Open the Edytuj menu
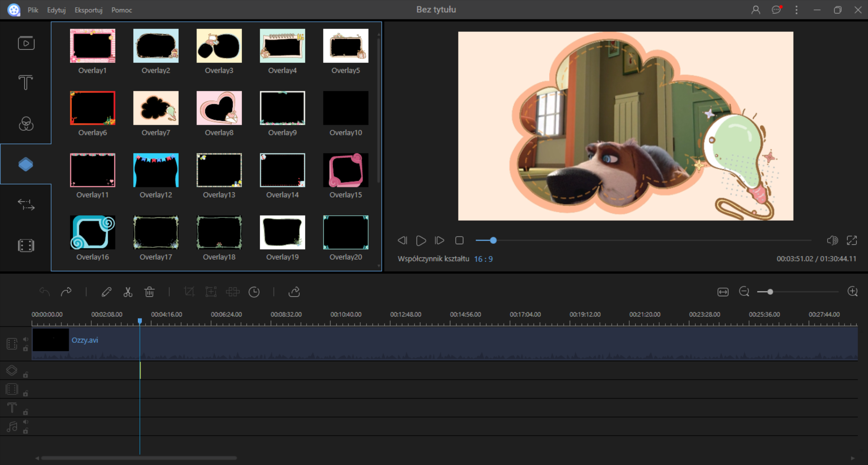The height and width of the screenshot is (465, 868). (x=57, y=10)
